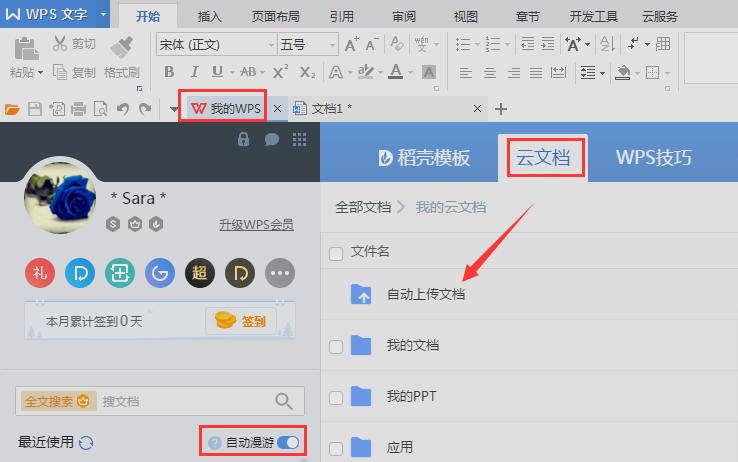Apply subscript formatting
The height and width of the screenshot is (462, 738).
point(307,72)
